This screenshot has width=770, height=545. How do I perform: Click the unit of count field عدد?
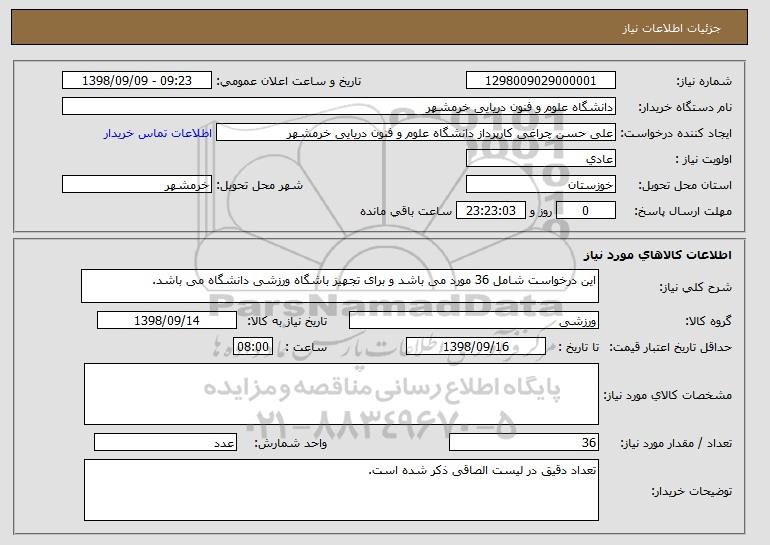pos(165,442)
